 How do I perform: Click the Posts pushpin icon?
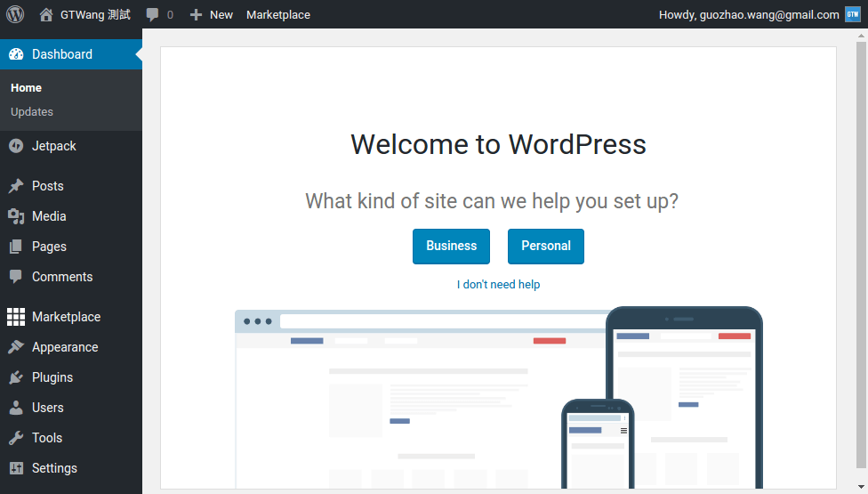(16, 186)
